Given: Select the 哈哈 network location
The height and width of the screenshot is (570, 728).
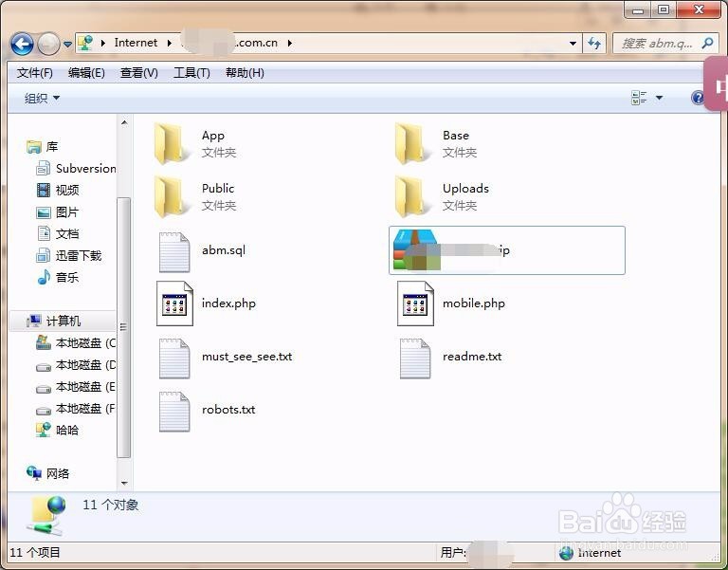Looking at the screenshot, I should pos(57,431).
